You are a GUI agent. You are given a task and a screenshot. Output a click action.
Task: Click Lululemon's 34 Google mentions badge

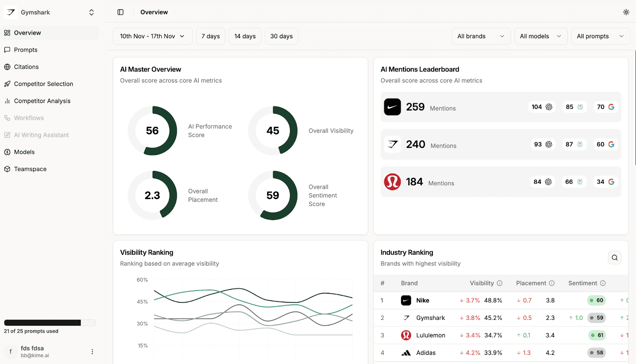605,182
